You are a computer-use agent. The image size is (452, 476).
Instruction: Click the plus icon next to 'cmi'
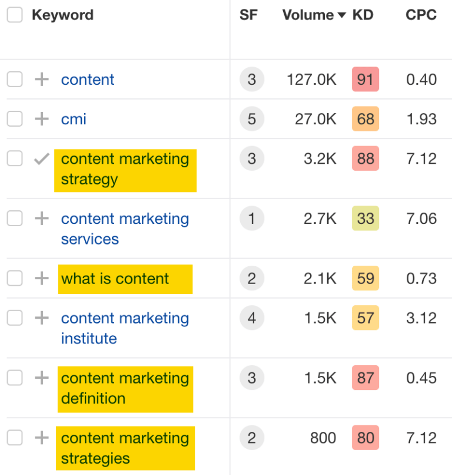pyautogui.click(x=41, y=119)
